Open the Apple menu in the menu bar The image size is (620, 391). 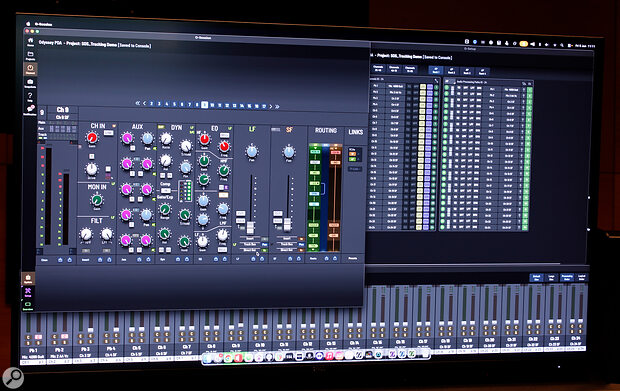coord(28,24)
